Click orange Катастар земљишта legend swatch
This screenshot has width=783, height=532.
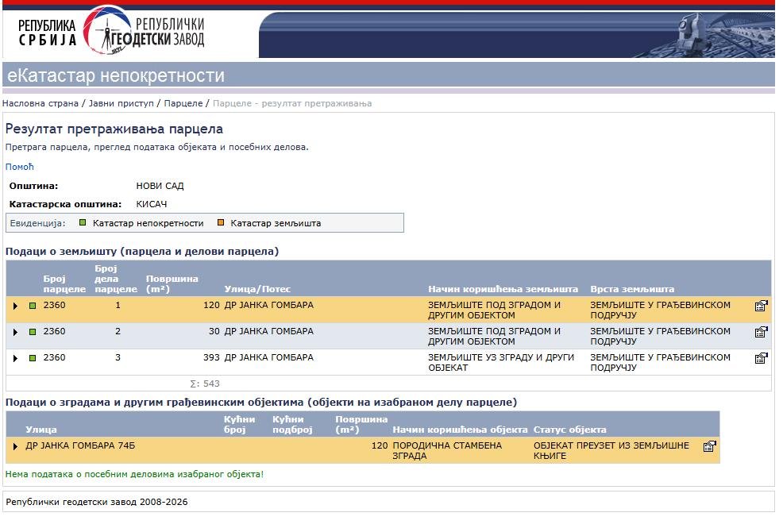point(221,224)
